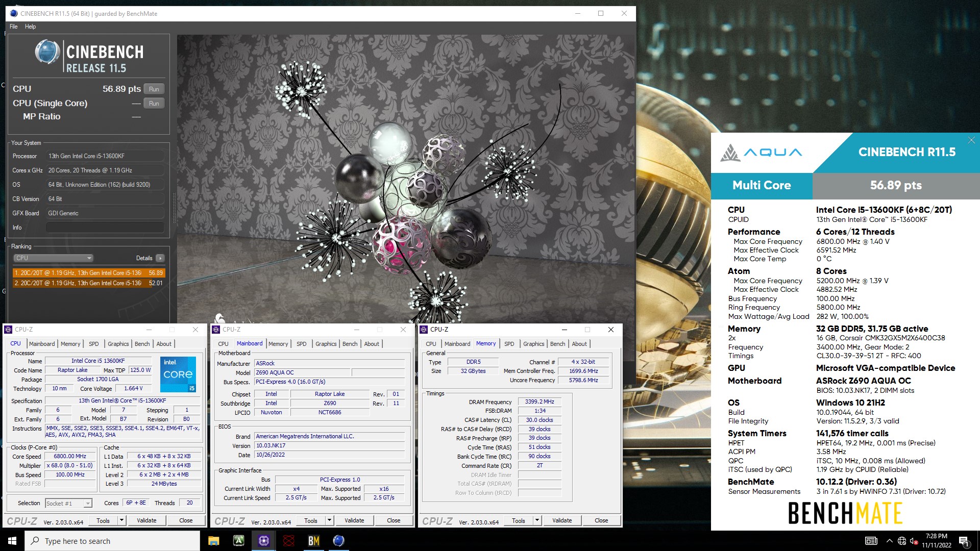The image size is (980, 551).
Task: Click the BENCHMATE logo at panel bottom
Action: coord(845,513)
